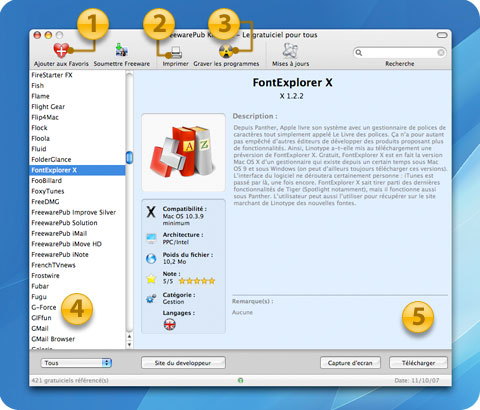The image size is (480, 410).
Task: Select Flight Gear in the list
Action: (77, 107)
